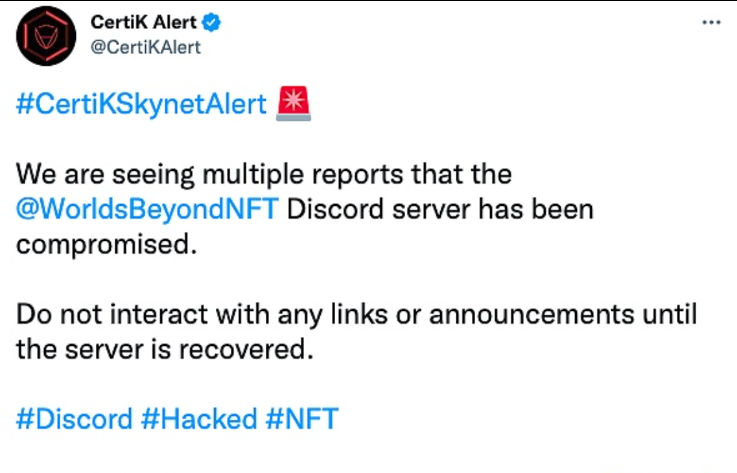Select the #Hacked hashtag
This screenshot has height=473, width=737.
coord(198,418)
